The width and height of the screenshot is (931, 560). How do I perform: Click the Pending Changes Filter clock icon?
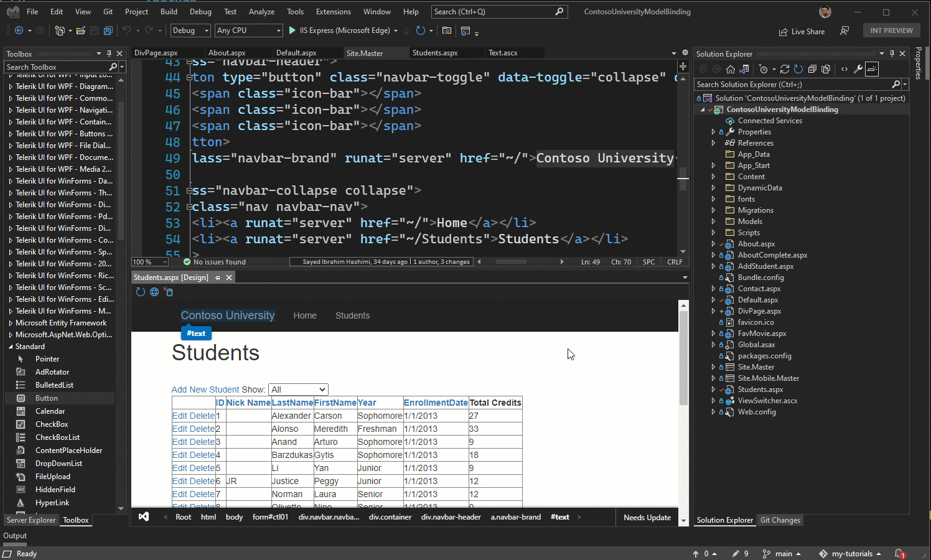click(x=764, y=69)
